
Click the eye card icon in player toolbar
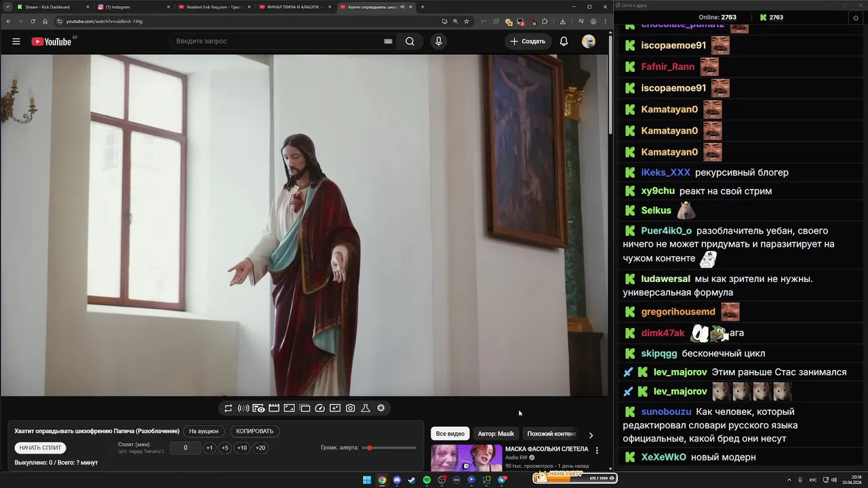click(x=258, y=408)
